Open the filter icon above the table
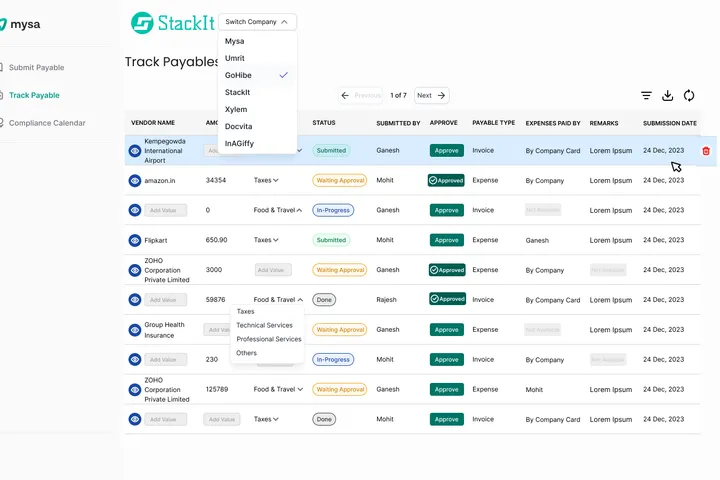This screenshot has height=480, width=720. [646, 96]
